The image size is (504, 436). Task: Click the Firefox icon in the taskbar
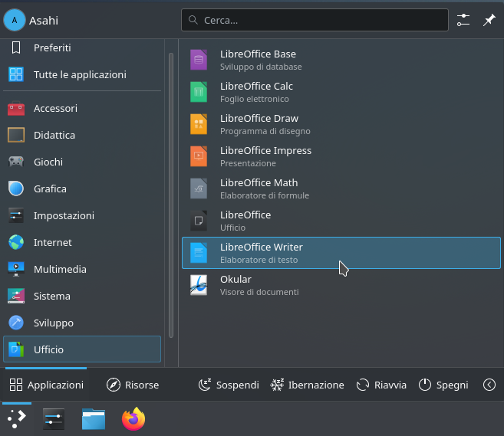click(x=133, y=418)
